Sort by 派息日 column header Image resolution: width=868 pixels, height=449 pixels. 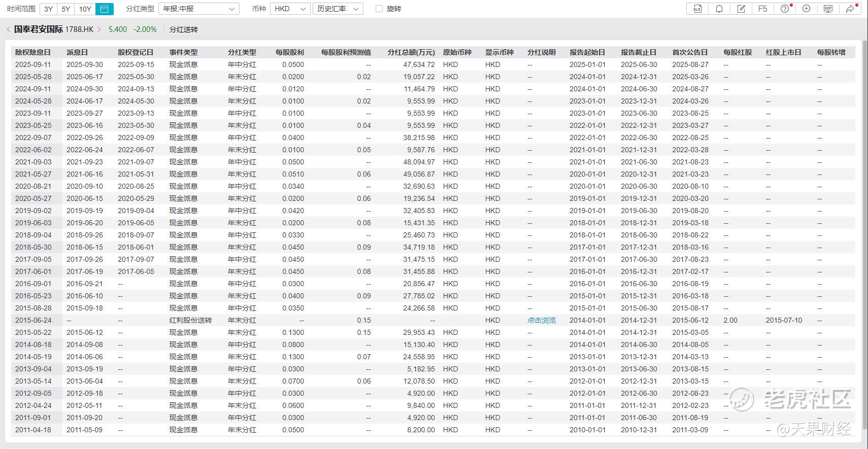[77, 52]
